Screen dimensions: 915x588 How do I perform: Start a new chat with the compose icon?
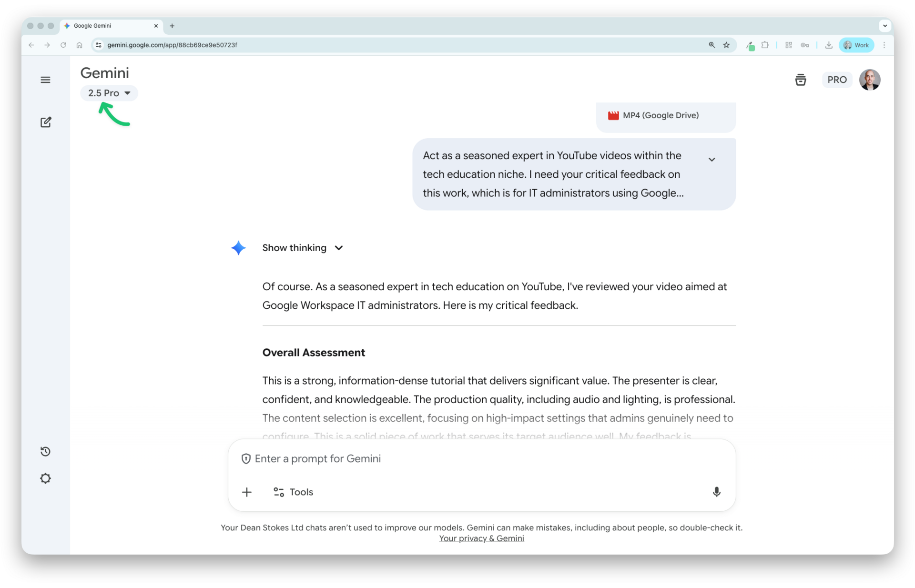pyautogui.click(x=45, y=122)
